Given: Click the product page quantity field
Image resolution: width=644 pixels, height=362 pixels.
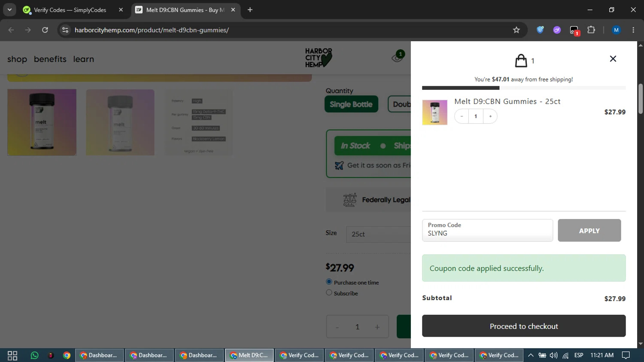Looking at the screenshot, I should pyautogui.click(x=357, y=327).
